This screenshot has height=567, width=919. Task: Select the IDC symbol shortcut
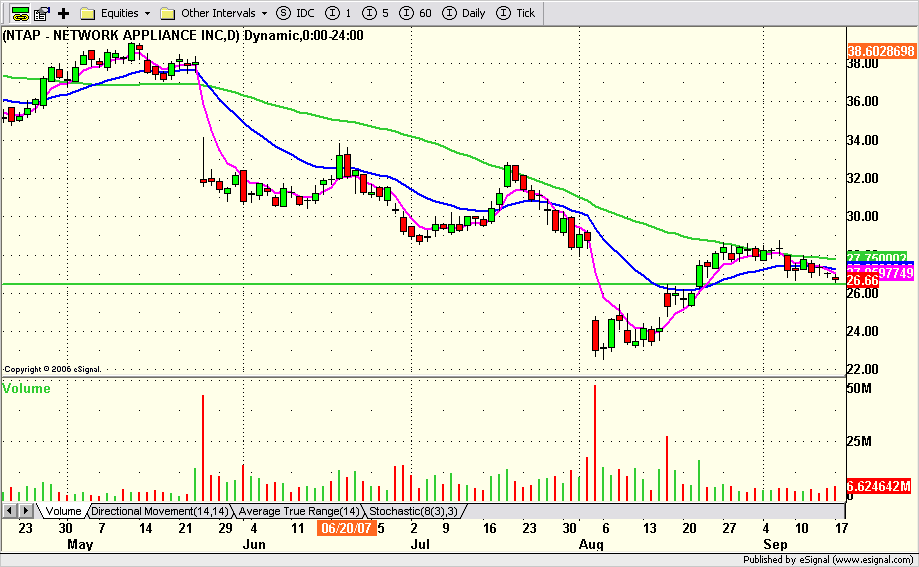295,13
